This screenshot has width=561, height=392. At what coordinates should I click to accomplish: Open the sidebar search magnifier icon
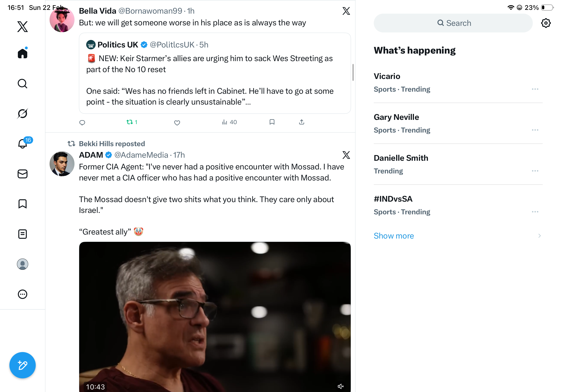(23, 84)
